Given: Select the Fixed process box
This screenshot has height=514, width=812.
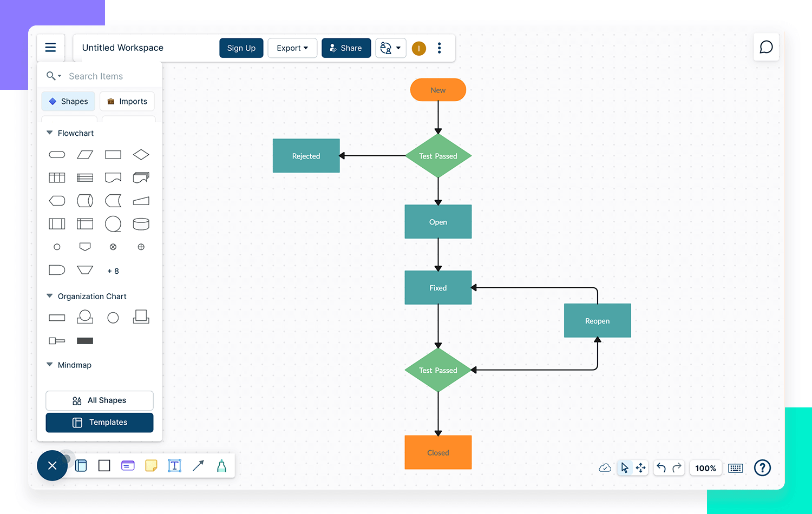Looking at the screenshot, I should click(438, 288).
